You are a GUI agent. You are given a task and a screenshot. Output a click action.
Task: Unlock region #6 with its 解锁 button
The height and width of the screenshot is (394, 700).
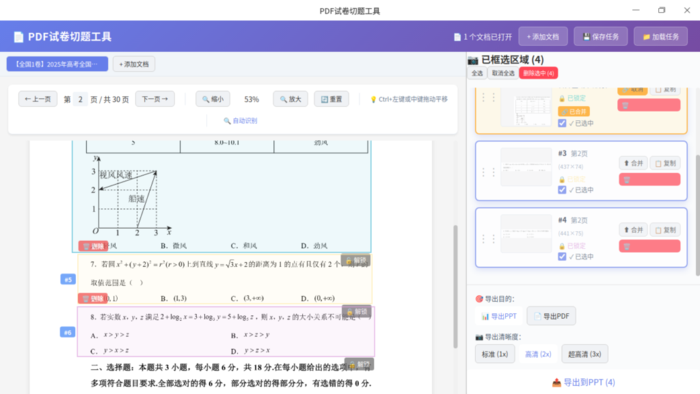point(357,311)
